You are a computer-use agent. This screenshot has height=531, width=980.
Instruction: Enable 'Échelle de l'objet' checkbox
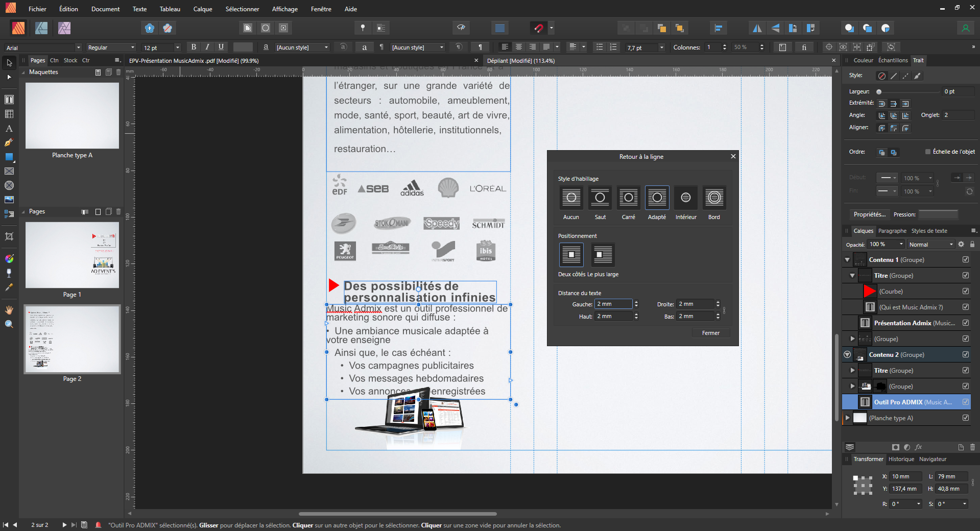click(x=928, y=152)
